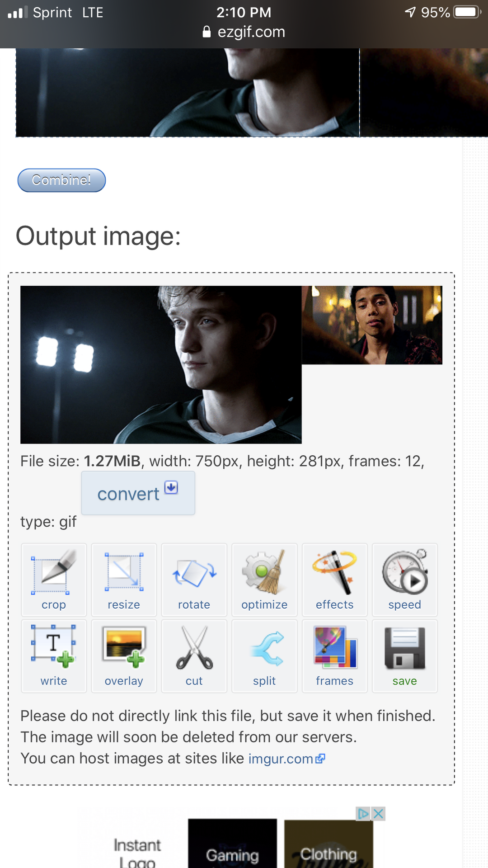488x868 pixels.
Task: Select the crop tool icon
Action: (54, 580)
